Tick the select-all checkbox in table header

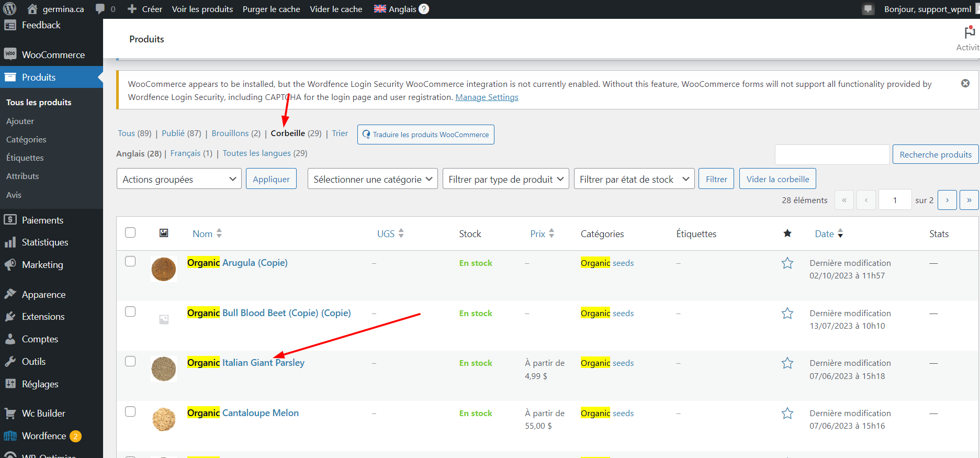click(x=130, y=232)
